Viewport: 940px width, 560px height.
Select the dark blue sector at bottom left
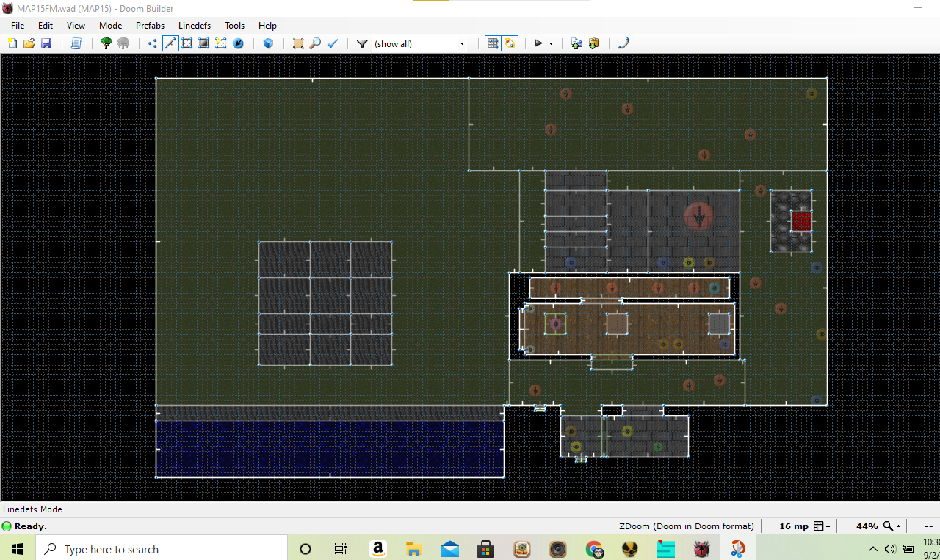[330, 448]
